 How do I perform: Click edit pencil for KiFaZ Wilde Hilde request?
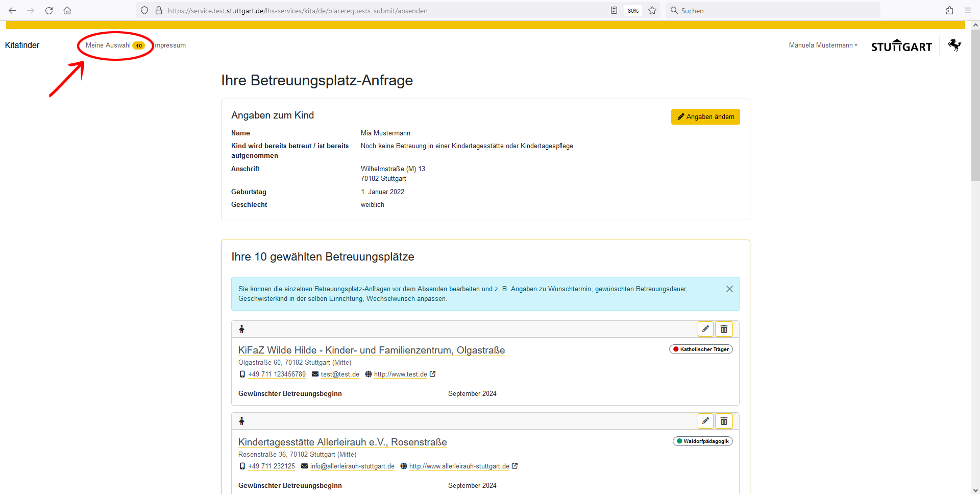tap(705, 329)
